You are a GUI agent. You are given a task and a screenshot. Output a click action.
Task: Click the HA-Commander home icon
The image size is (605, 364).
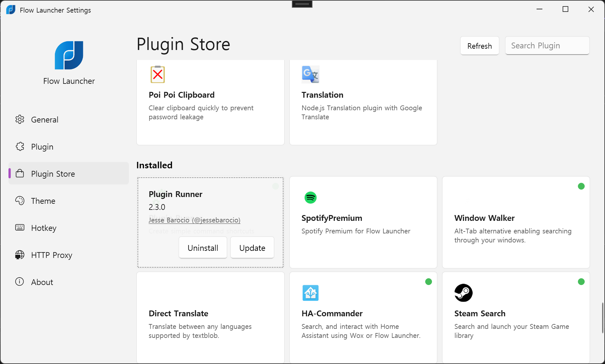(x=311, y=293)
